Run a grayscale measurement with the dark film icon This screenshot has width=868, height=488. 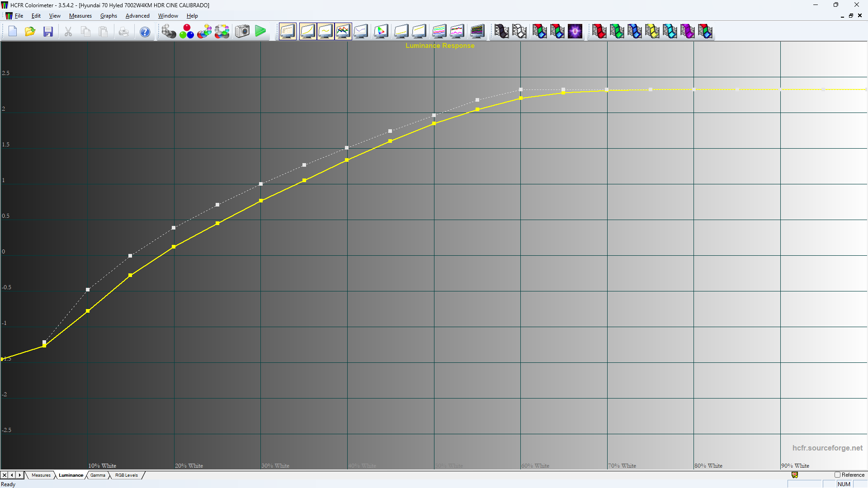502,31
